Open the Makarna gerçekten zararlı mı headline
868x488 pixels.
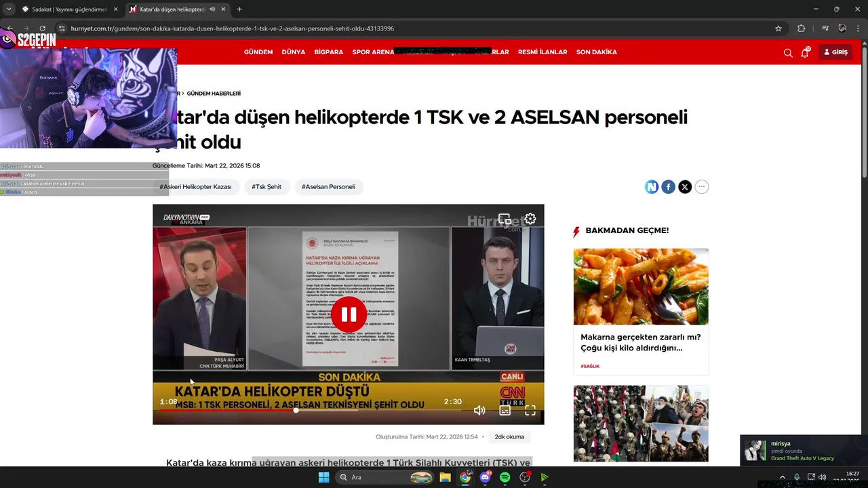click(x=641, y=342)
